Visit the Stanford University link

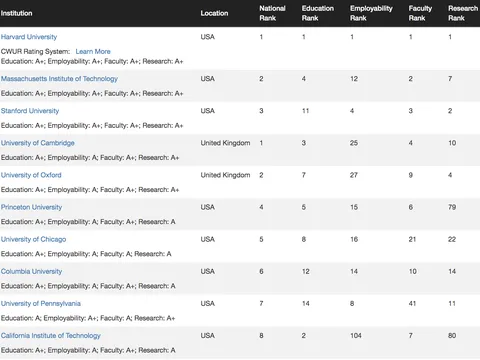coord(30,111)
